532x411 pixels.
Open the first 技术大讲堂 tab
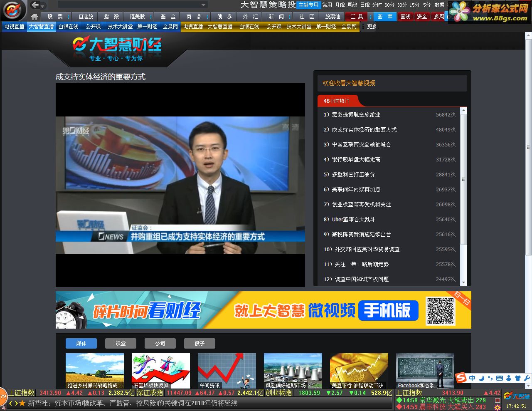tap(120, 26)
